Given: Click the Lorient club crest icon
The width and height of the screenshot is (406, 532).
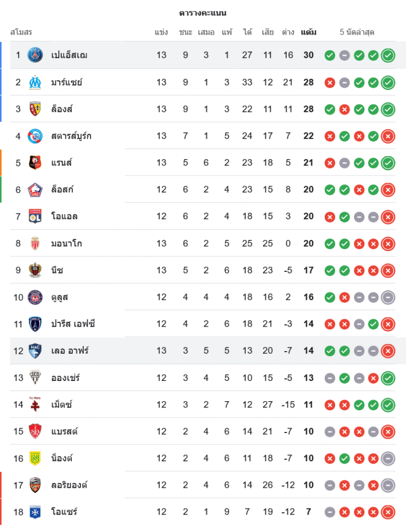Looking at the screenshot, I should (x=35, y=485).
